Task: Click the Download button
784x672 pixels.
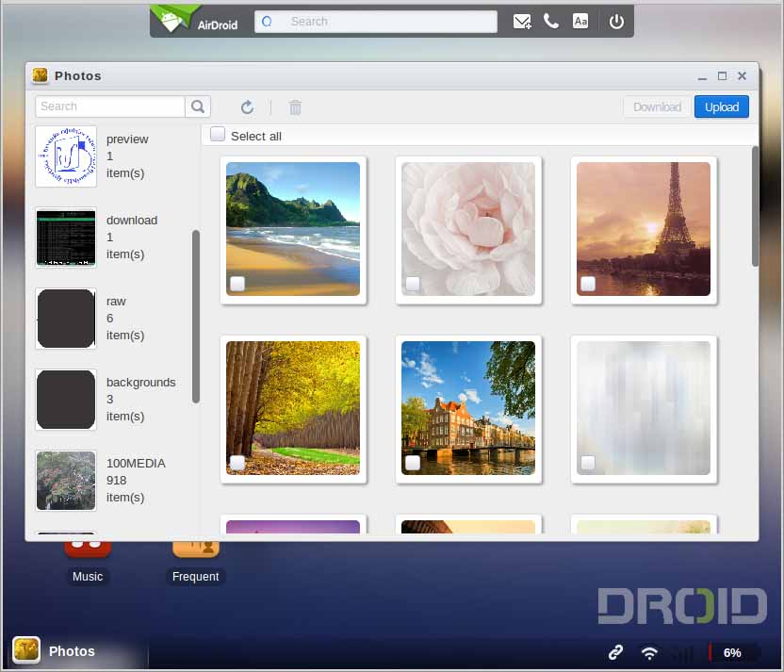Action: 657,107
